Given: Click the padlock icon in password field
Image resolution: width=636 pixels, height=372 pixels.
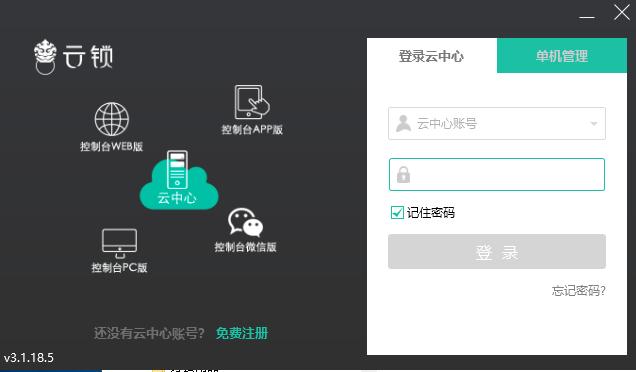Looking at the screenshot, I should click(403, 174).
